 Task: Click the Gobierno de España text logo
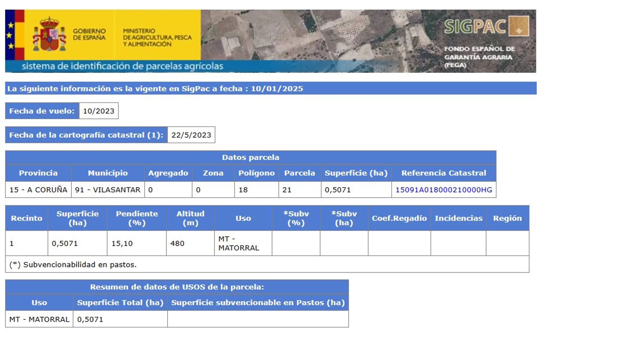(89, 34)
